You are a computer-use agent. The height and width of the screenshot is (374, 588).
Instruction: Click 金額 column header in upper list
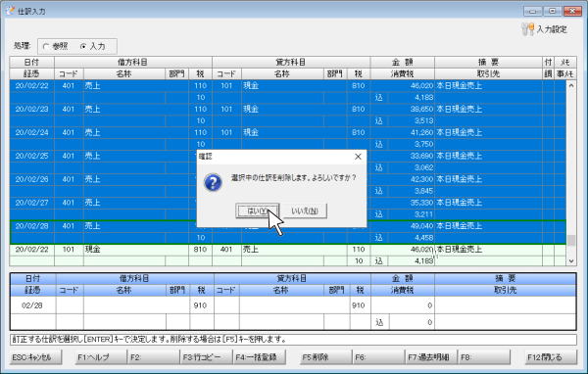coord(403,63)
